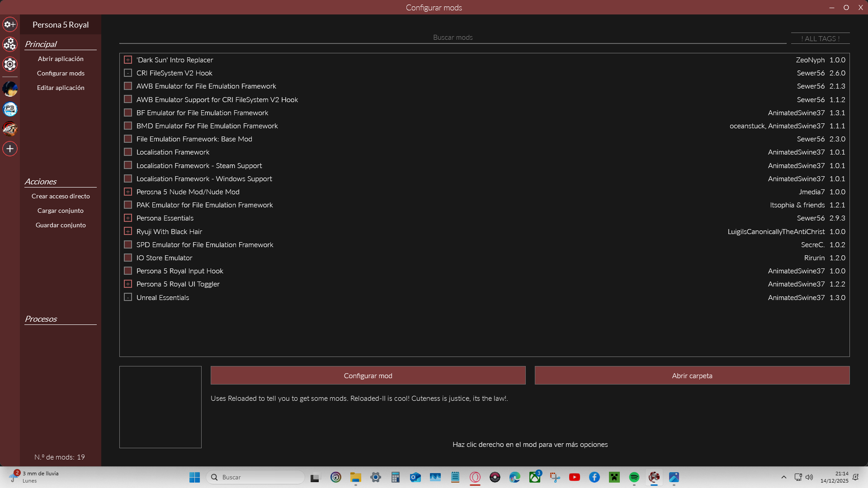This screenshot has height=488, width=868.
Task: Toggle the IO Store Emulator checkbox
Action: click(x=128, y=258)
